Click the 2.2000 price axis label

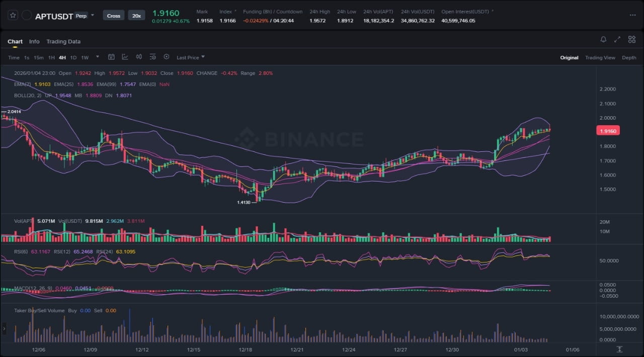pyautogui.click(x=608, y=89)
